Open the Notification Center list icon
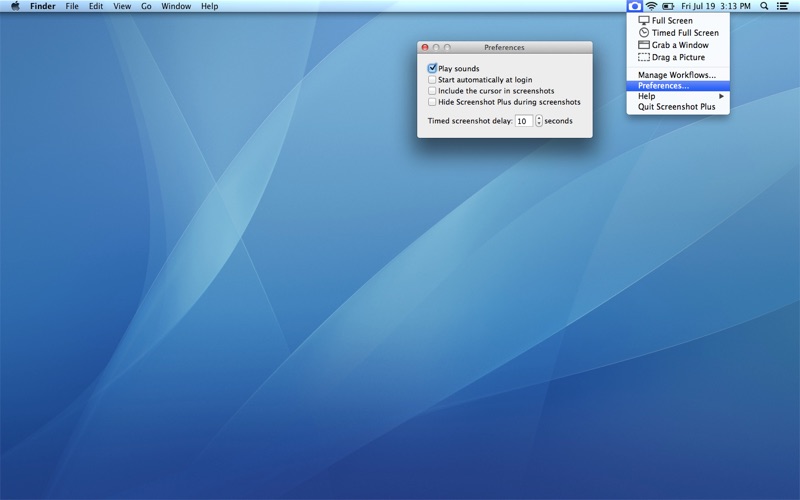Viewport: 800px width, 500px height. tap(783, 6)
